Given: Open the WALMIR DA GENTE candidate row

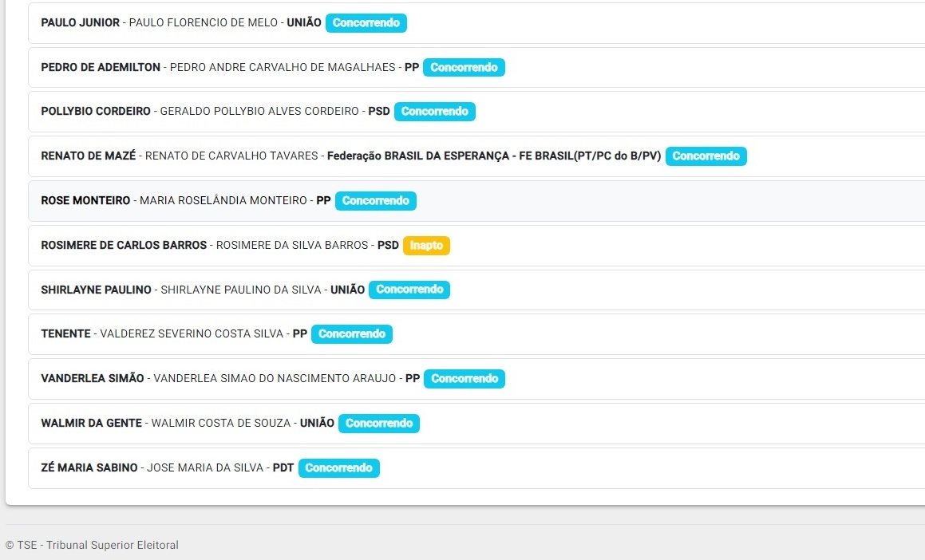Looking at the screenshot, I should point(476,424).
